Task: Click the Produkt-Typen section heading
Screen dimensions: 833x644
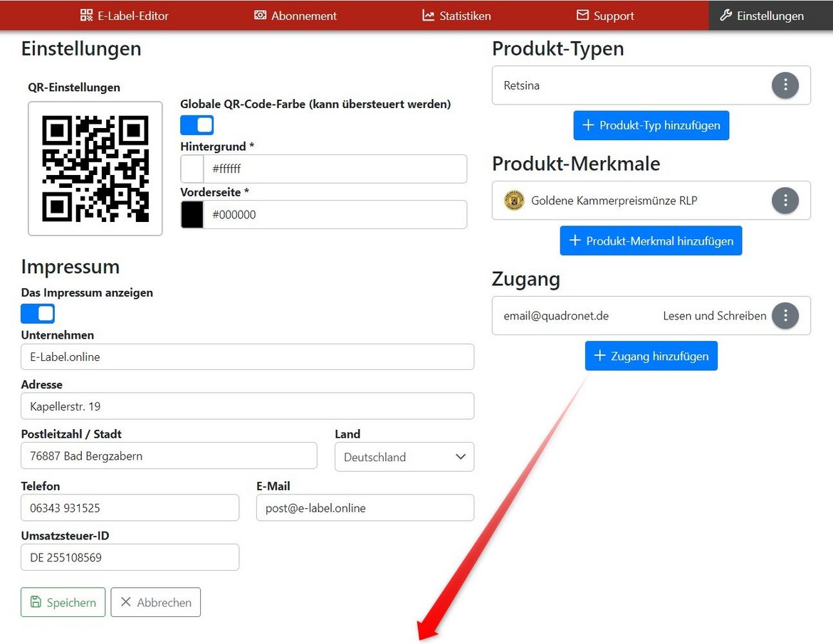Action: [x=557, y=49]
